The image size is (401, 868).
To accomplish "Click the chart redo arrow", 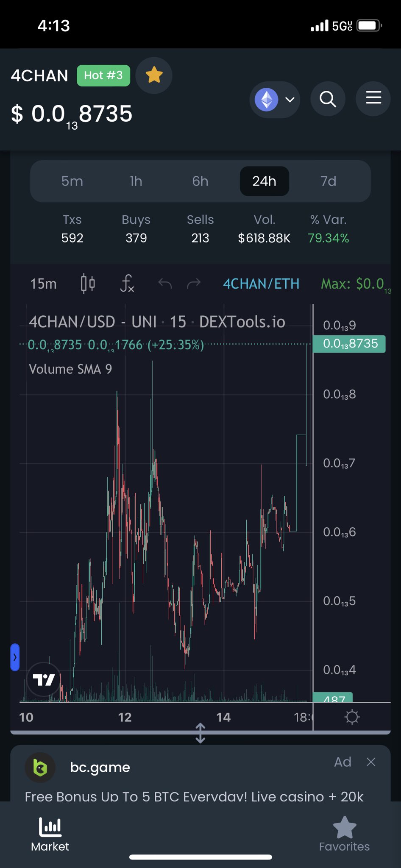I will click(194, 283).
